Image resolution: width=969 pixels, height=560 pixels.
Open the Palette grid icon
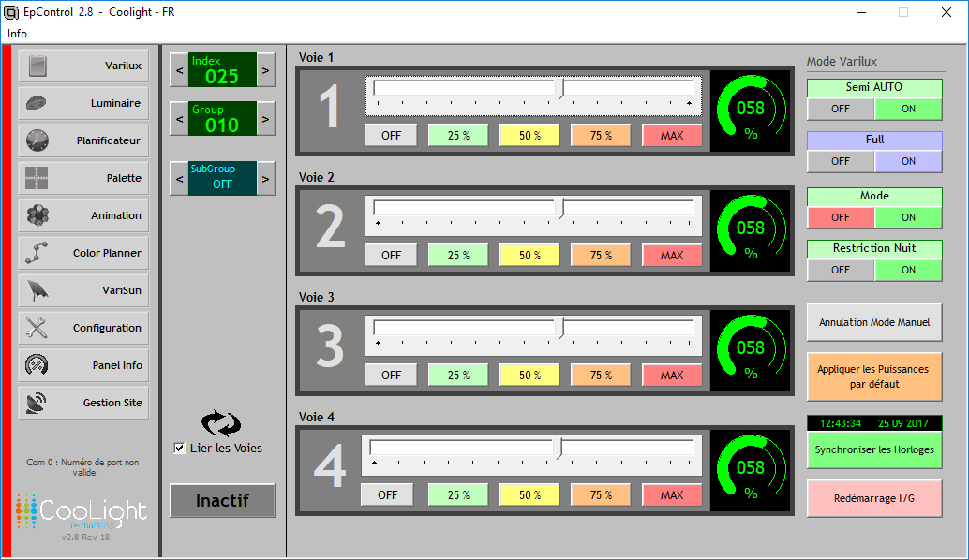37,178
